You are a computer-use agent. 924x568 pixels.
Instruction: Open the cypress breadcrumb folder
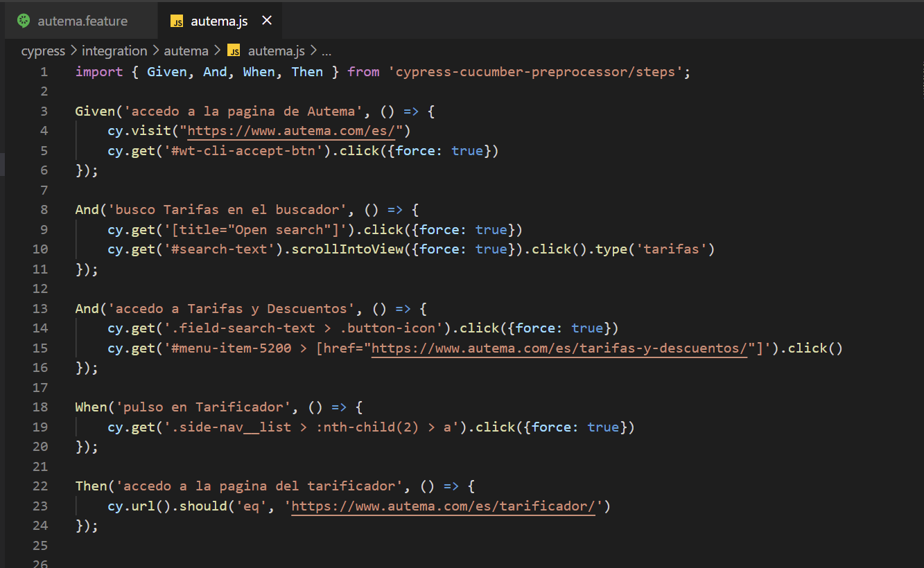43,51
